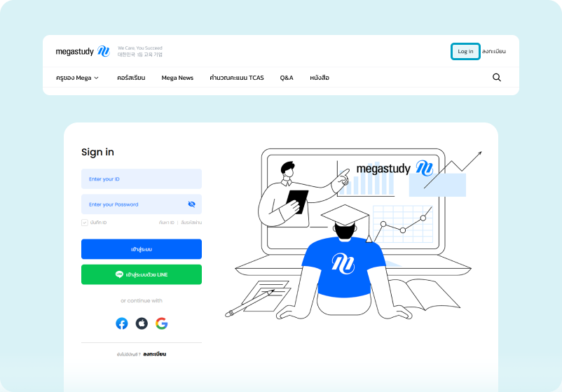Click the blue เข้าสู่ระบบ button
562x392 pixels.
point(142,248)
